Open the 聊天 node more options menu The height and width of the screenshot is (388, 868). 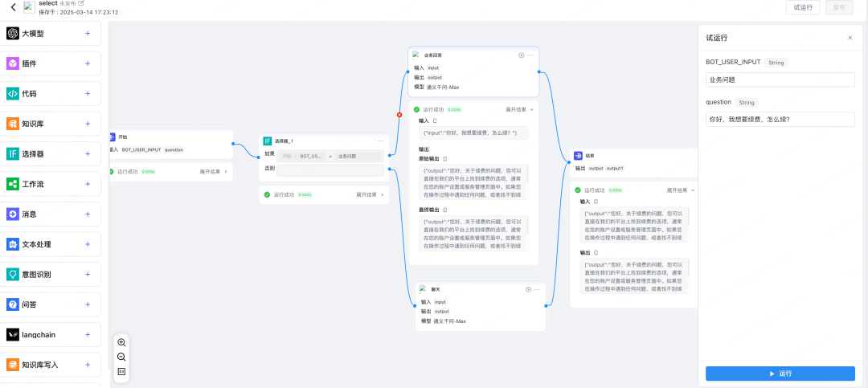click(538, 289)
